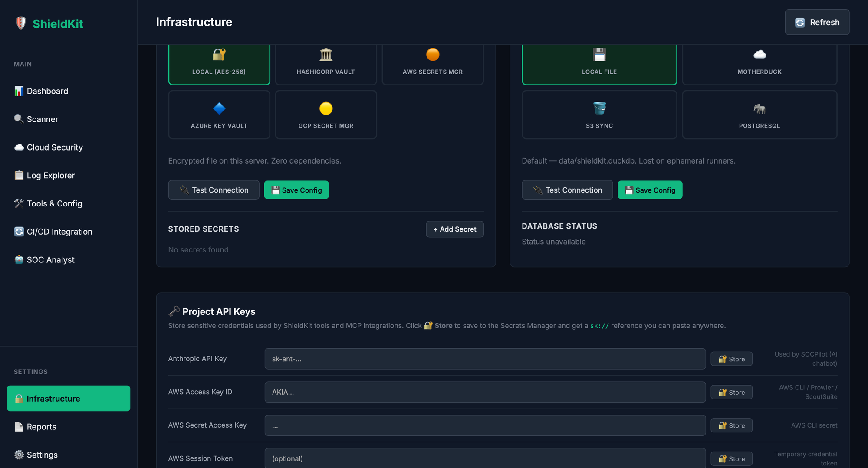The width and height of the screenshot is (868, 468).
Task: Open the Dashboard page from sidebar
Action: [x=47, y=91]
